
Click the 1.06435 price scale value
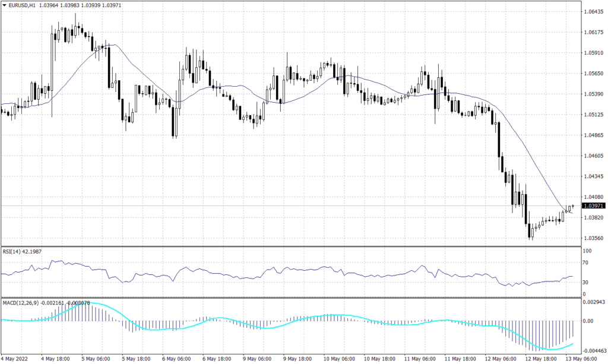pyautogui.click(x=594, y=11)
